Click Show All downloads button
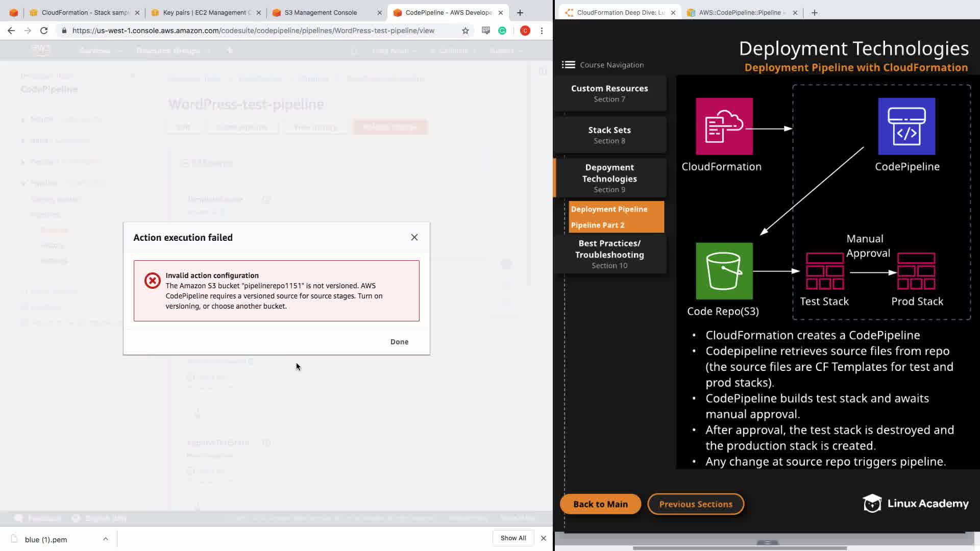Viewport: 980px width, 551px height. pos(513,538)
